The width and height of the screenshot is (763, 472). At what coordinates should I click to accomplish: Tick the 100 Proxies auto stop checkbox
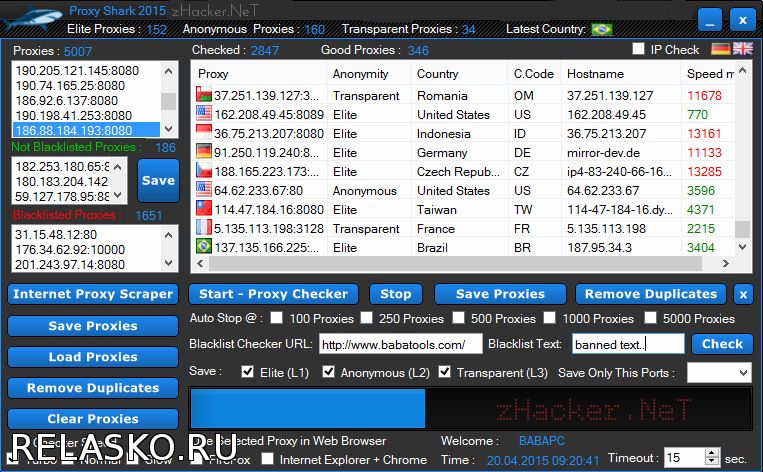coord(276,319)
